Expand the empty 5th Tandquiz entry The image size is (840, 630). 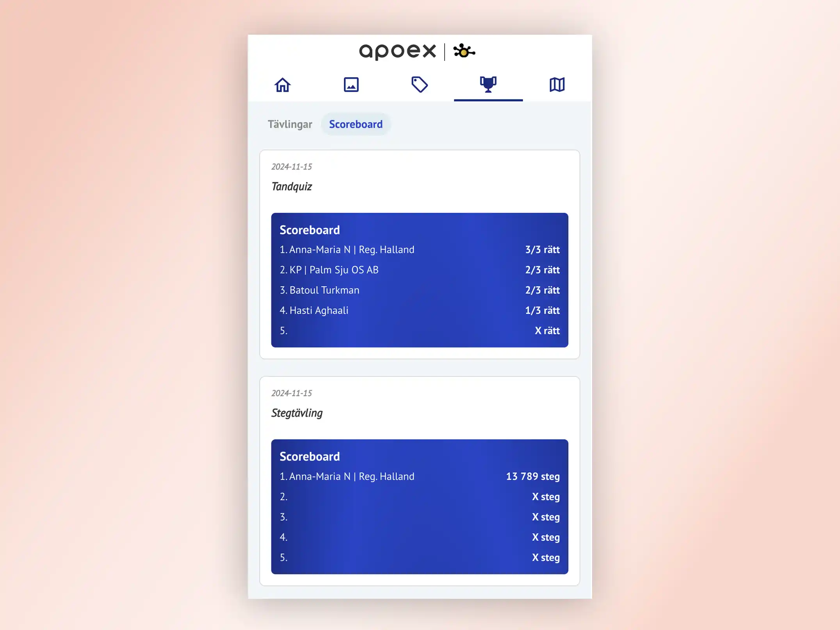[x=420, y=330]
